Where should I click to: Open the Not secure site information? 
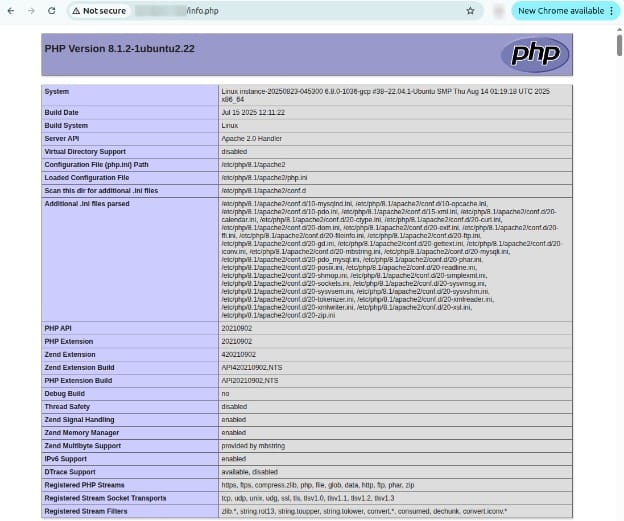click(x=99, y=11)
